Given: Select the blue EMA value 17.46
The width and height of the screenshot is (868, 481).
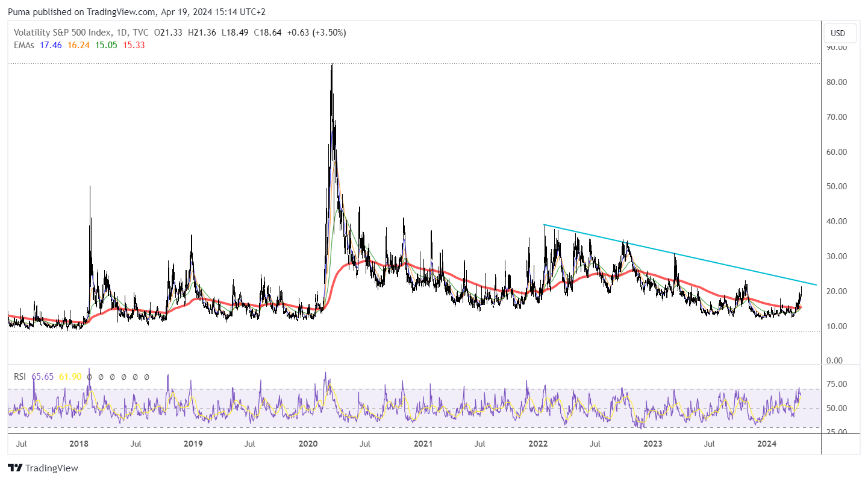Looking at the screenshot, I should point(51,45).
